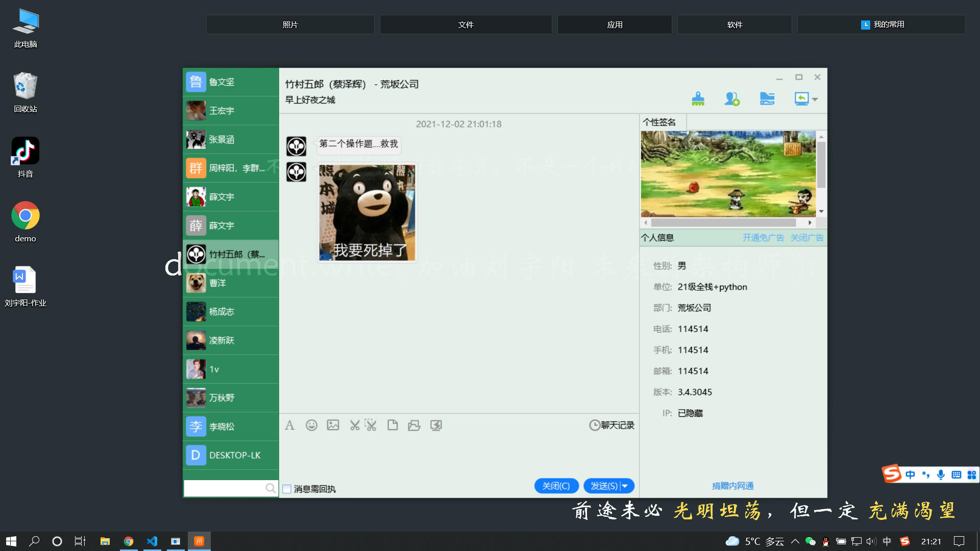Select contact 曹洋 in the list

point(231,283)
